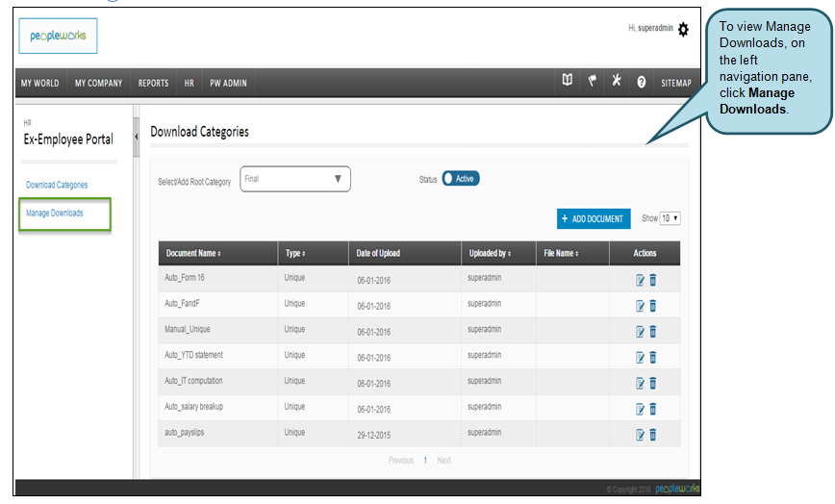The height and width of the screenshot is (504, 835).
Task: Edit the Auto_Form 16 document
Action: pyautogui.click(x=640, y=280)
